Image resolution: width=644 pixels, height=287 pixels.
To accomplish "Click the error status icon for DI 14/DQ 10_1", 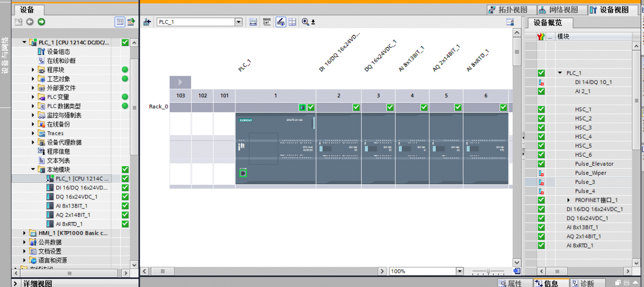I will 541,82.
